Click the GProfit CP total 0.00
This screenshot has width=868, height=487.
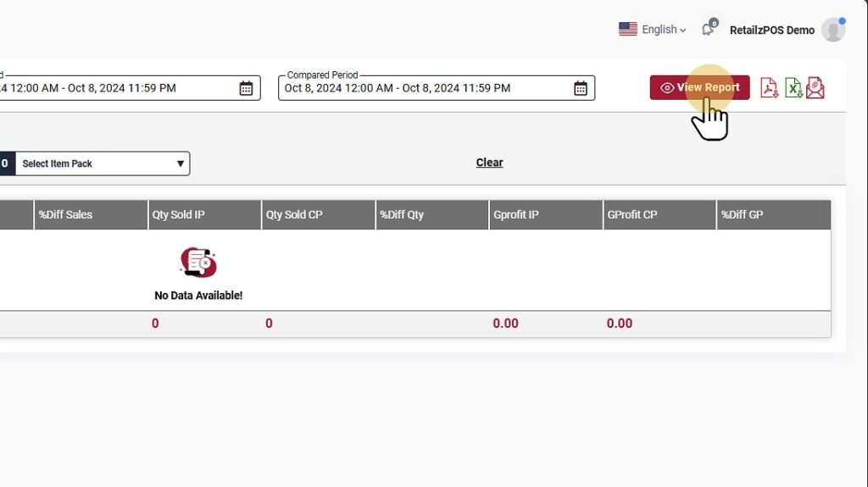(620, 324)
